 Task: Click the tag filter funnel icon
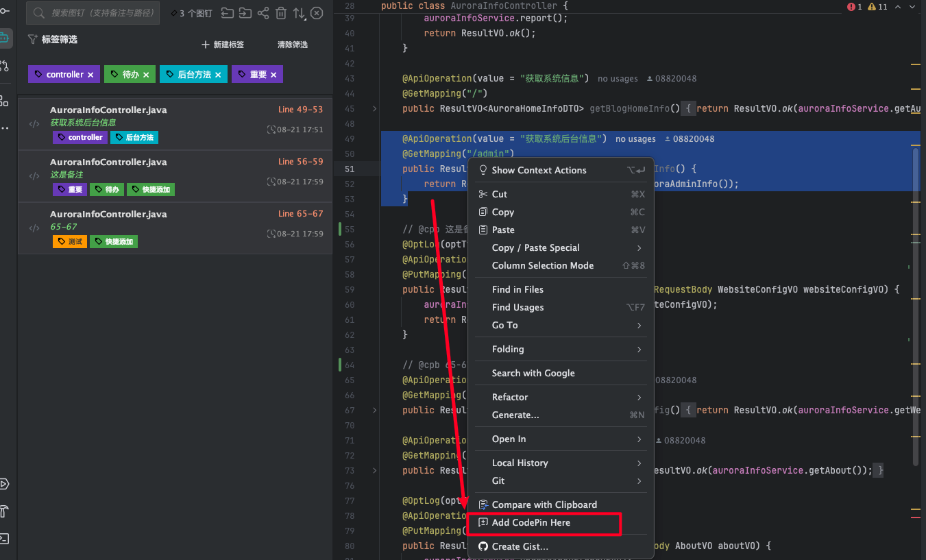click(32, 39)
